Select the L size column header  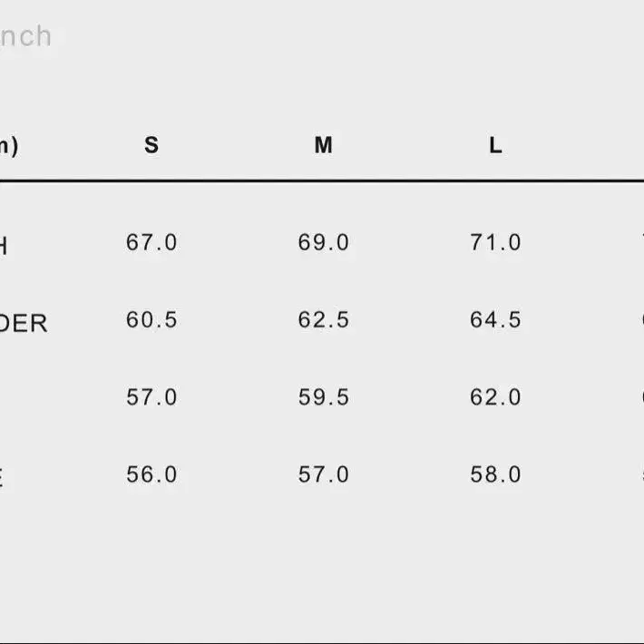[x=496, y=145]
